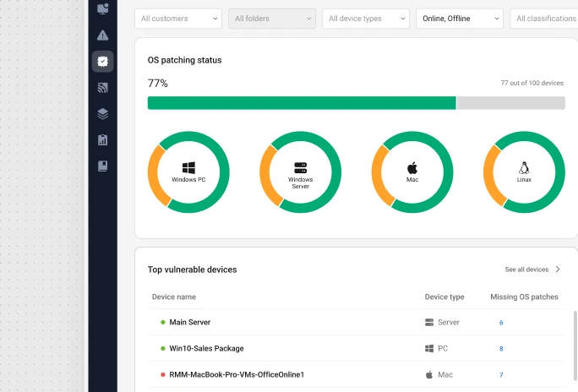Viewport: 578px width, 392px height.
Task: Click chevron arrow next to See all devices
Action: [x=558, y=269]
